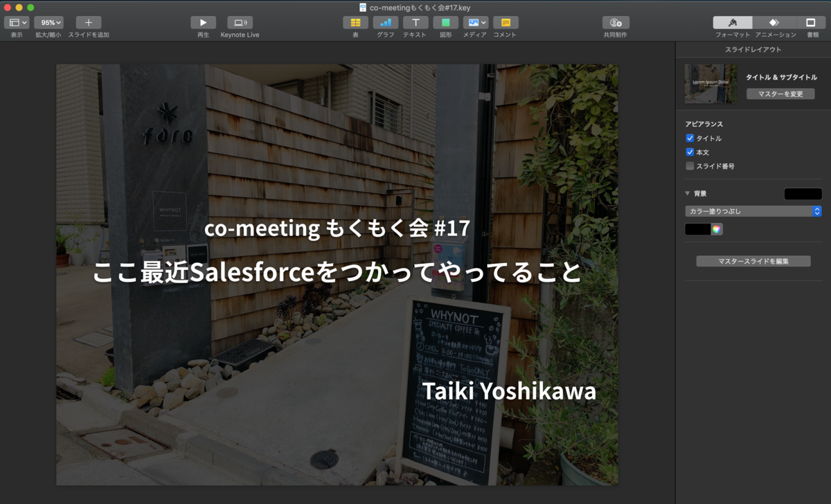The width and height of the screenshot is (831, 504).
Task: Click the Keynote document icon in title bar
Action: [x=363, y=7]
